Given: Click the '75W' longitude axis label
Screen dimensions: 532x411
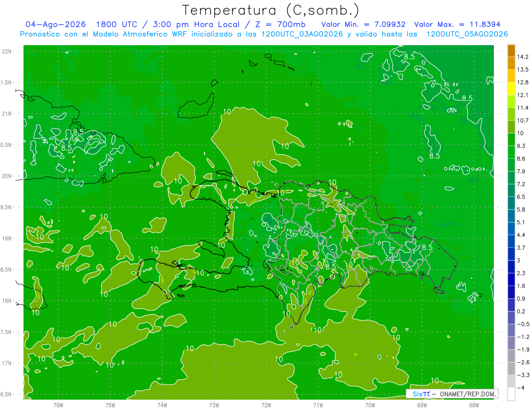Looking at the screenshot, I should tap(110, 405).
